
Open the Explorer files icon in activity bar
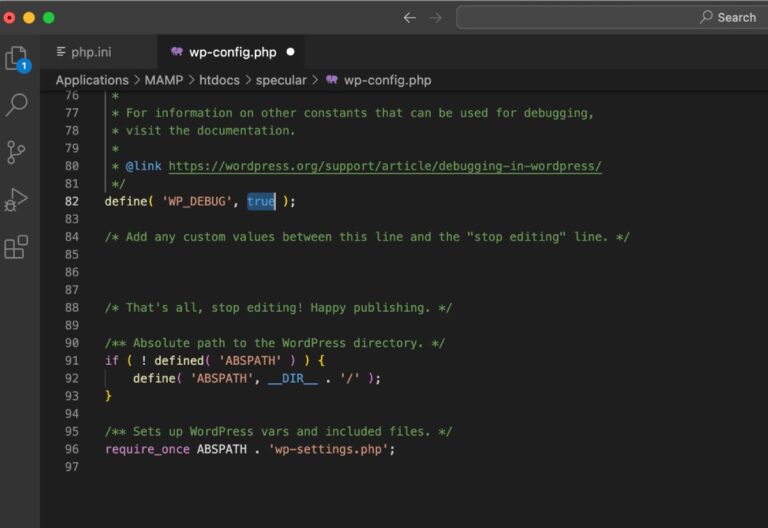click(17, 58)
